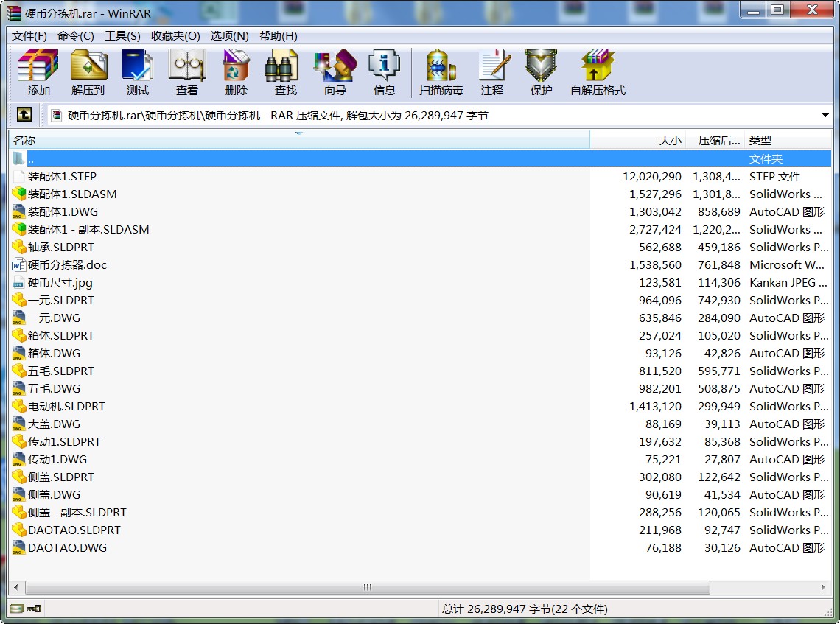
Task: Select the file 硬币分拣器.doc
Action: pyautogui.click(x=67, y=265)
